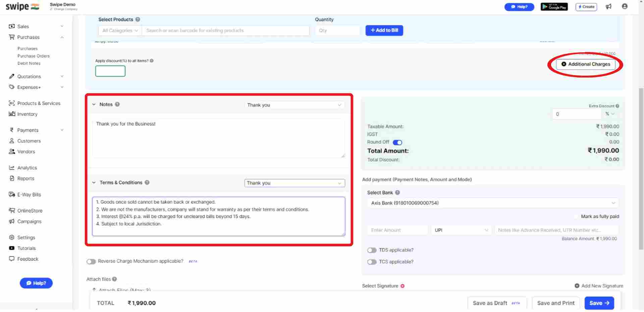The height and width of the screenshot is (312, 644).
Task: Enable TDS applicable toggle
Action: [372, 250]
